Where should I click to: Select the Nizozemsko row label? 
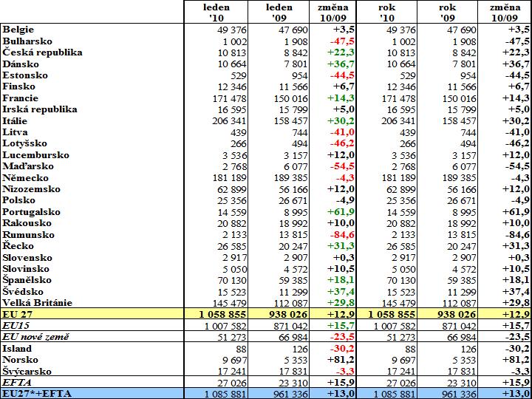[x=32, y=189]
